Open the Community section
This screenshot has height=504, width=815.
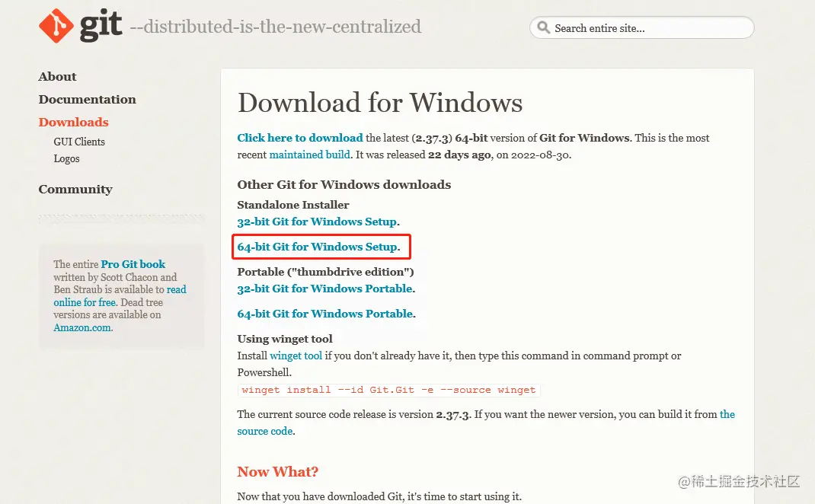point(75,189)
